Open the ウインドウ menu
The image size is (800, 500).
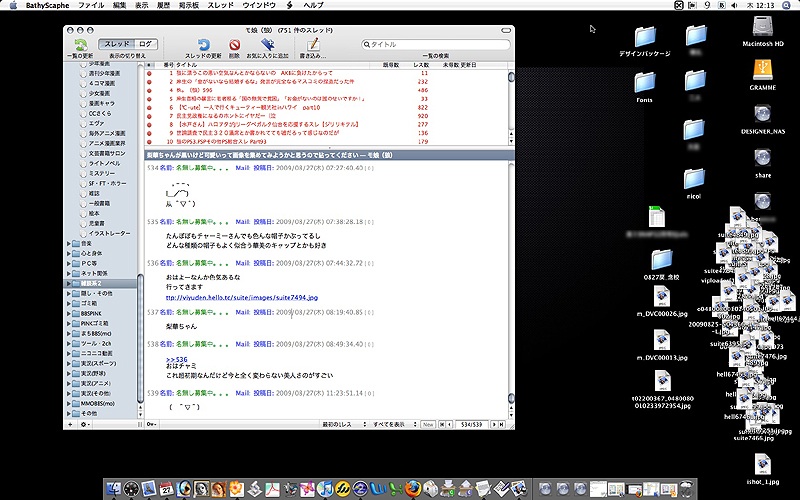tap(258, 6)
